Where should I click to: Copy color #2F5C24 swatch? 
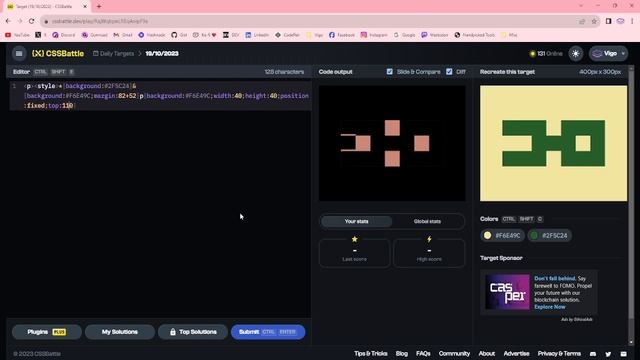549,236
